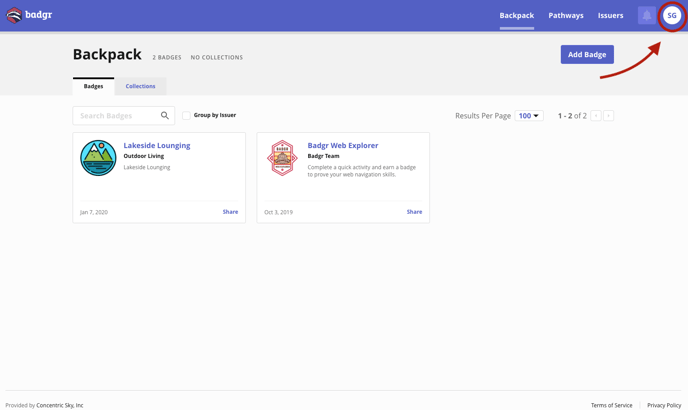This screenshot has width=688, height=410.
Task: Open Privacy Policy link
Action: (664, 405)
